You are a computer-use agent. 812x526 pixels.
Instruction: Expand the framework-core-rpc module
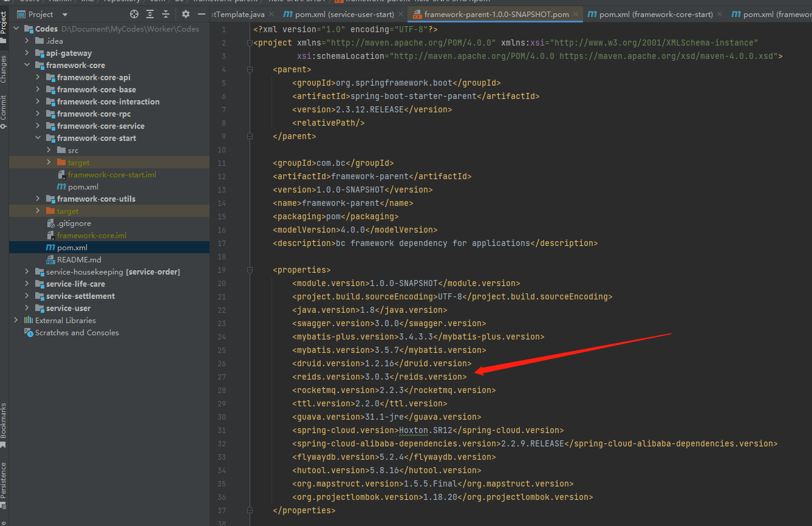tap(38, 114)
